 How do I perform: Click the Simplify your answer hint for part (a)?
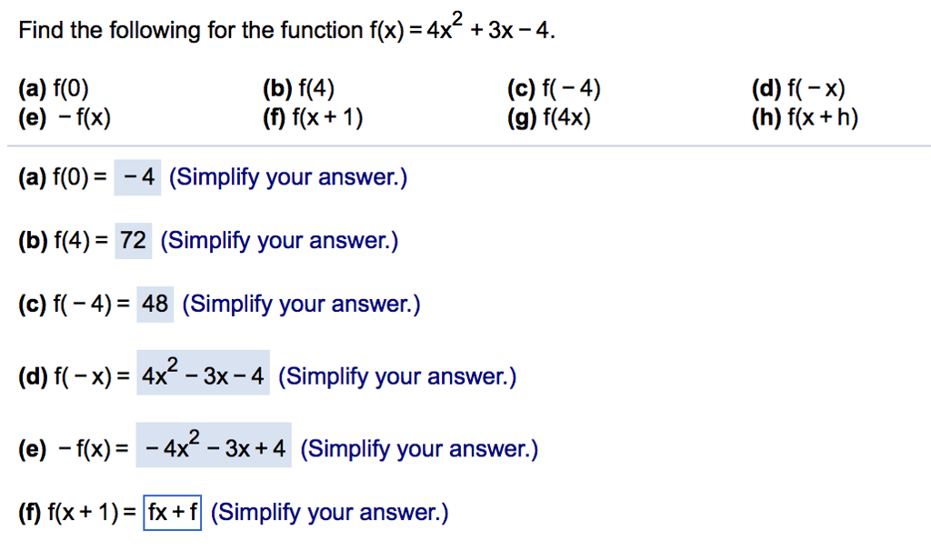[x=288, y=177]
